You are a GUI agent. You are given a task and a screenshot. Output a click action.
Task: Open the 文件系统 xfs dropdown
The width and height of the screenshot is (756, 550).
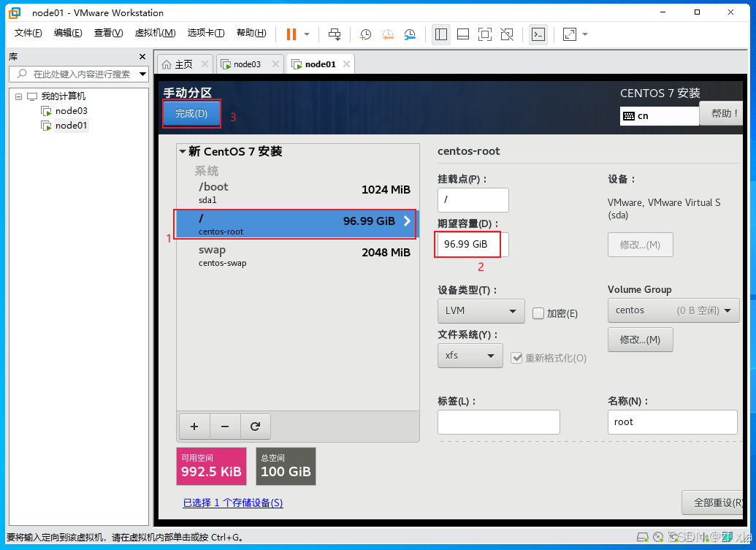(470, 356)
